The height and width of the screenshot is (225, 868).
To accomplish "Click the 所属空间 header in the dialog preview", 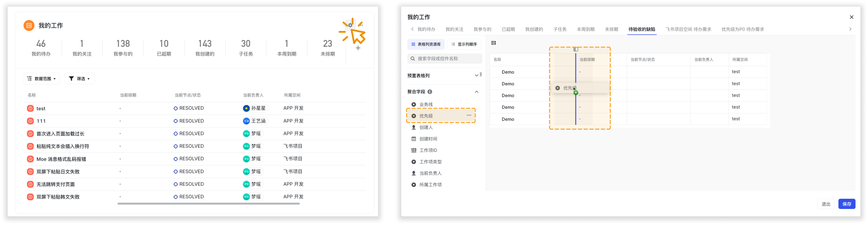I will 740,60.
